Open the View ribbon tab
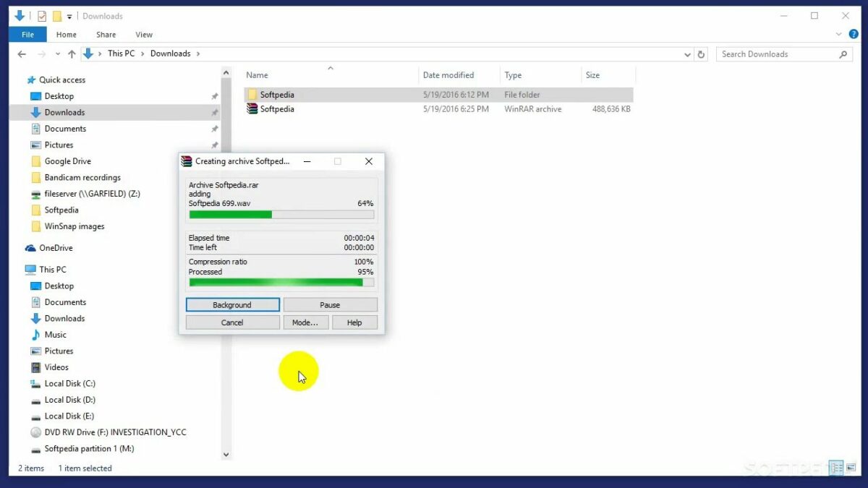The image size is (868, 488). 144,34
